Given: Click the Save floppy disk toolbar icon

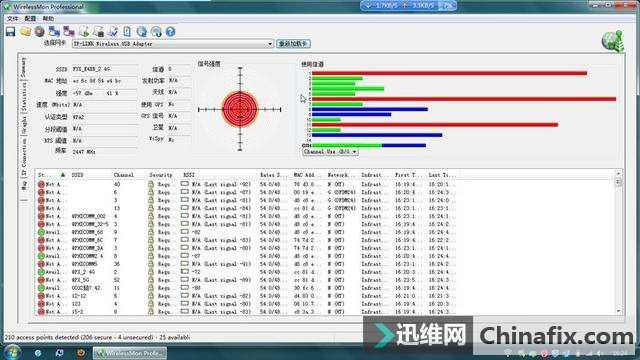Looking at the screenshot, I should [11, 31].
